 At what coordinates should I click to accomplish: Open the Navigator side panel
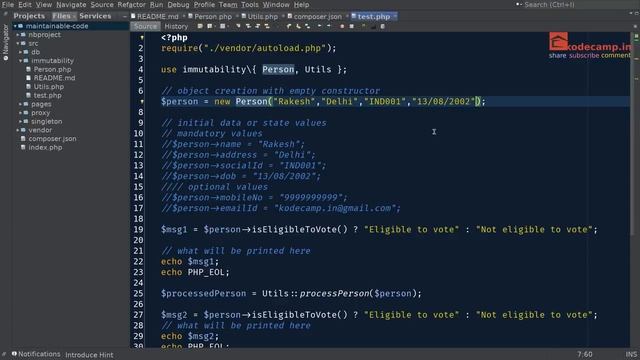click(6, 42)
